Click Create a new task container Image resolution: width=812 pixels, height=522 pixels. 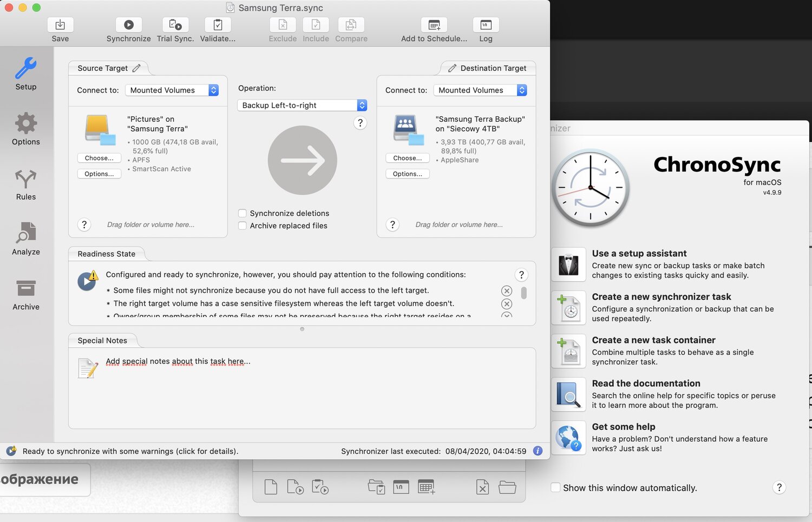[x=654, y=340]
